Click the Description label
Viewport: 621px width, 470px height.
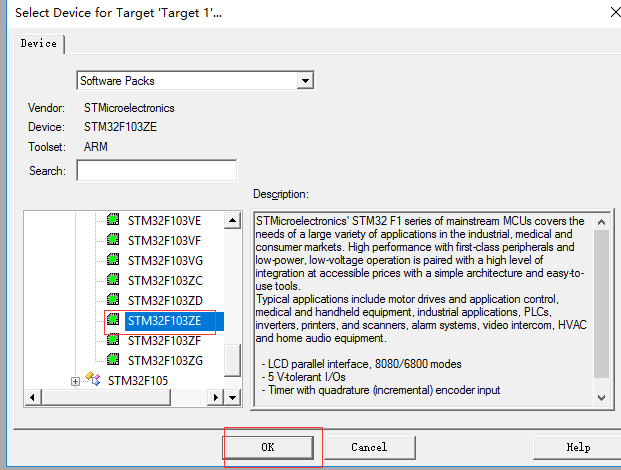click(x=281, y=194)
